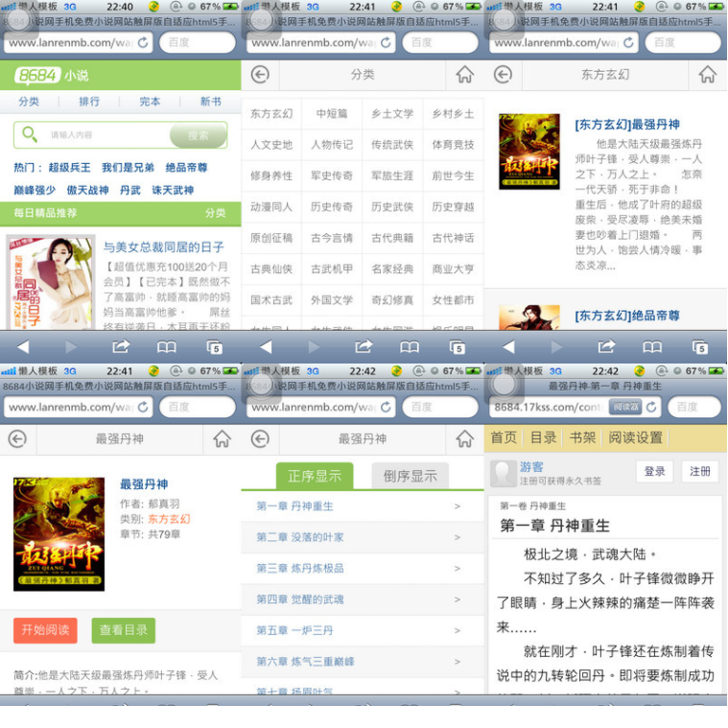
Task: Tap the 百度 search field on the reading page
Action: pos(694,408)
